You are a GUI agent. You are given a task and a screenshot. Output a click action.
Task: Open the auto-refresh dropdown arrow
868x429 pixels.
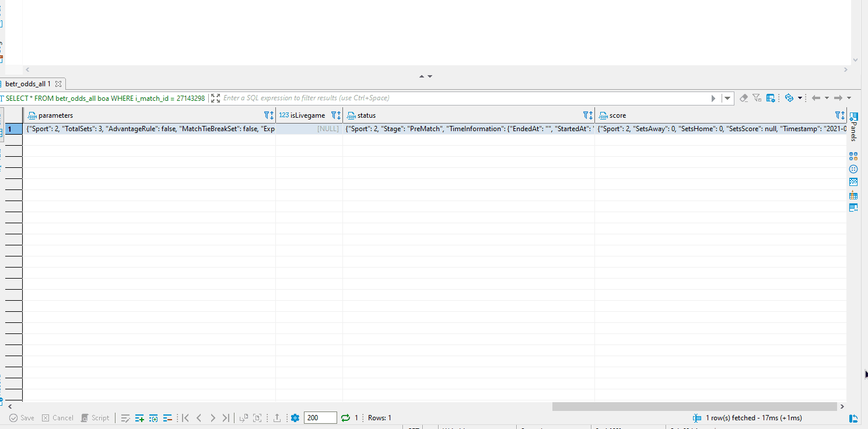tap(800, 98)
